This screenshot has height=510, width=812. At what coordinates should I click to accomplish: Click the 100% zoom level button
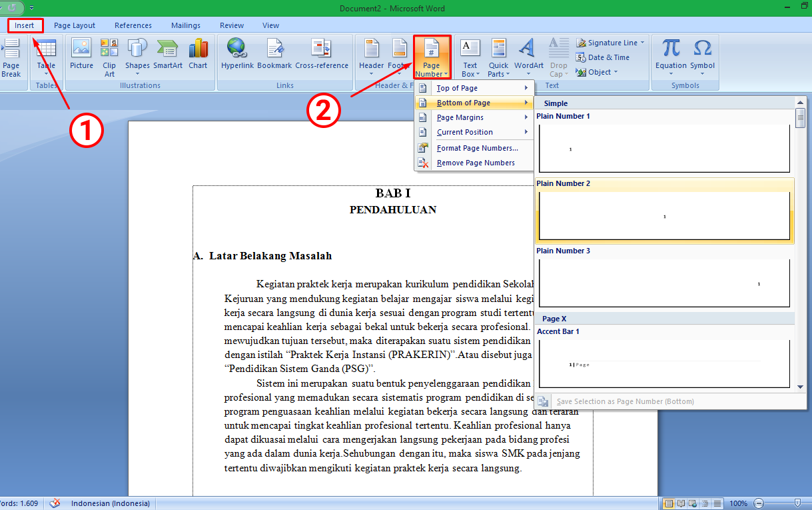pyautogui.click(x=738, y=503)
